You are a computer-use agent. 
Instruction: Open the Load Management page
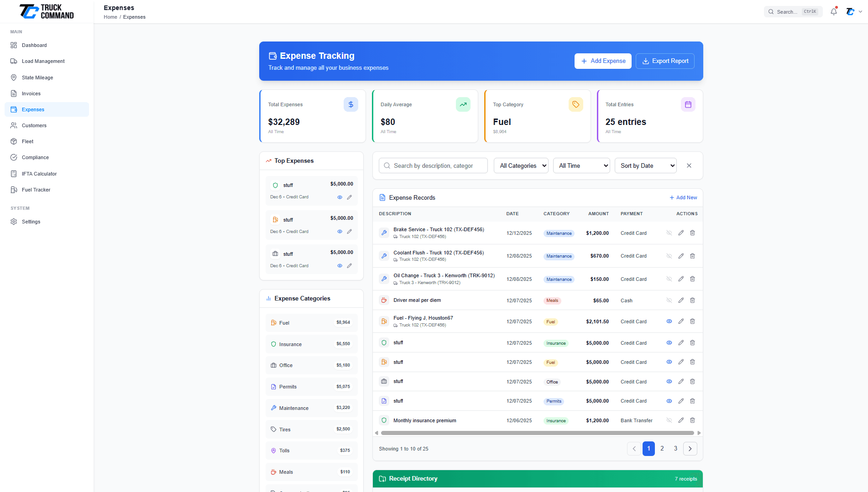(x=43, y=61)
